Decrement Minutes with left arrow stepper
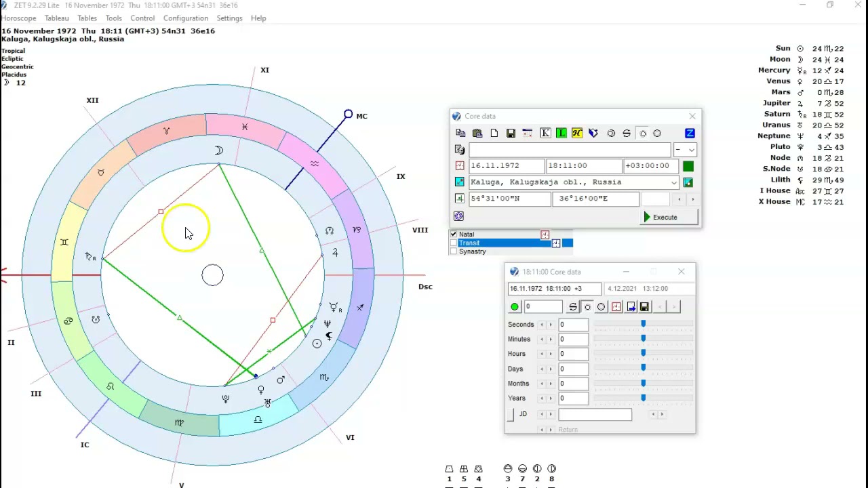 point(541,340)
